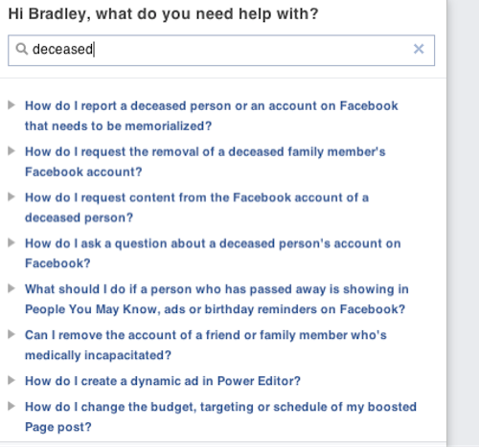The width and height of the screenshot is (479, 448).
Task: Expand arrow beside 'person who has passed away' question
Action: tap(11, 288)
